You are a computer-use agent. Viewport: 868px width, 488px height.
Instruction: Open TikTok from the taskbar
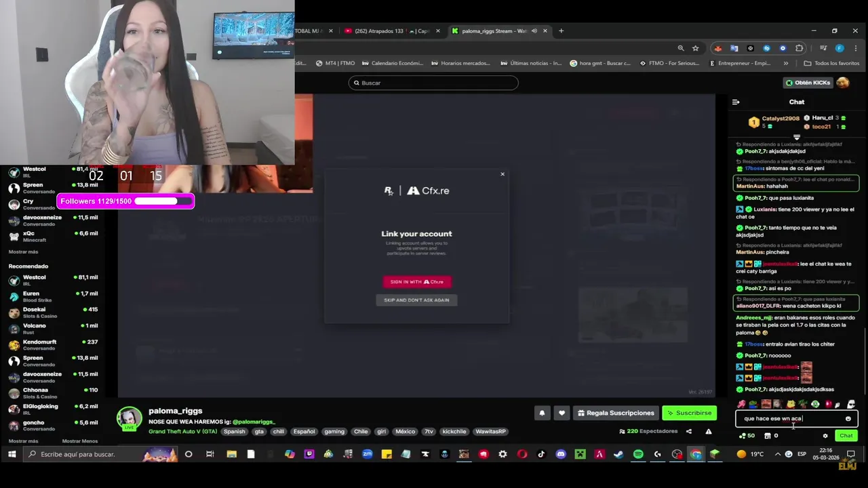[541, 454]
